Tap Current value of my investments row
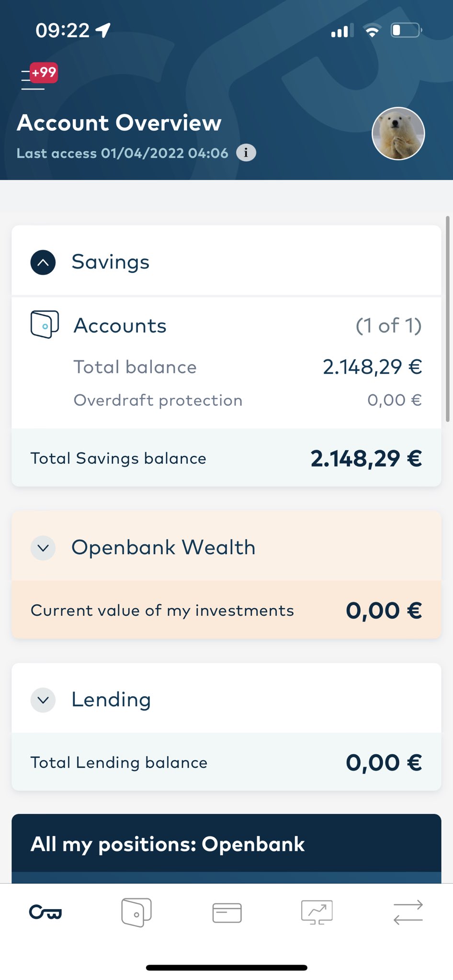 click(x=226, y=611)
